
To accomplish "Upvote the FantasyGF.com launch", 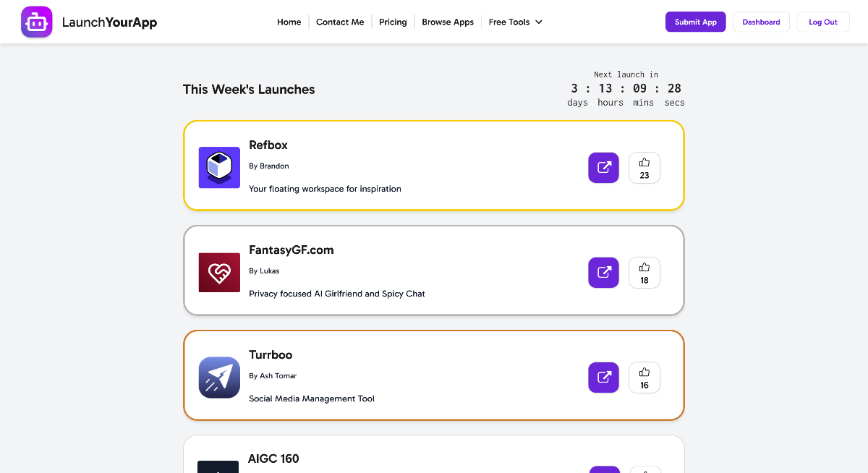I will click(644, 273).
